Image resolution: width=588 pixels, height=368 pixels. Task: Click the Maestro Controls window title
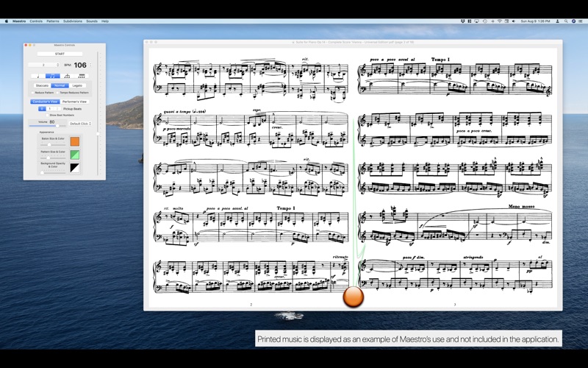click(x=65, y=45)
